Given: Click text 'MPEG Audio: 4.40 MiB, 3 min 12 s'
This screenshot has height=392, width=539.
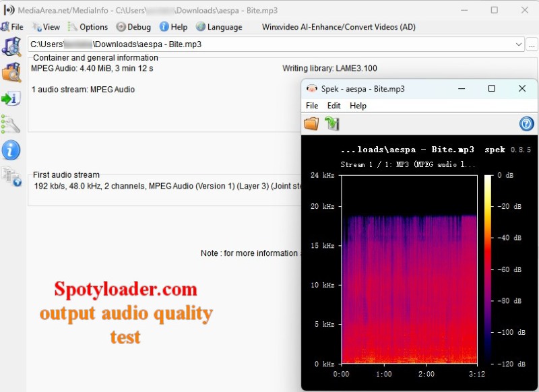Looking at the screenshot, I should (x=92, y=69).
